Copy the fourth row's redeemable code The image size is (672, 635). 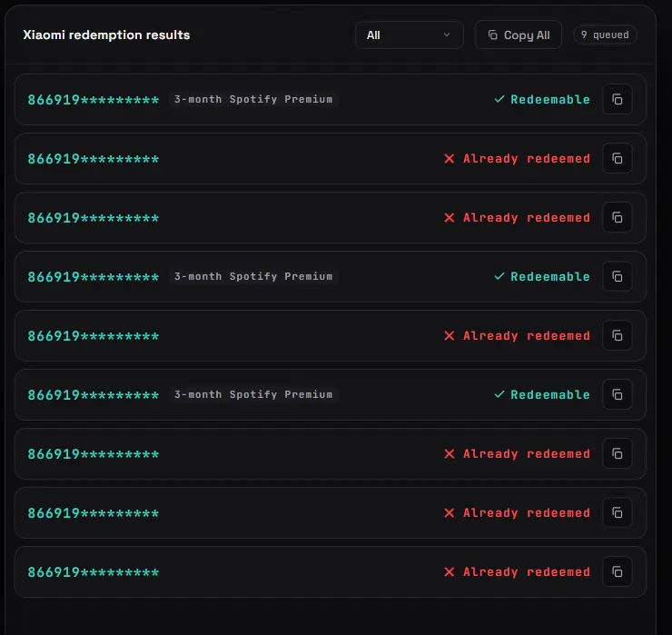tap(618, 276)
